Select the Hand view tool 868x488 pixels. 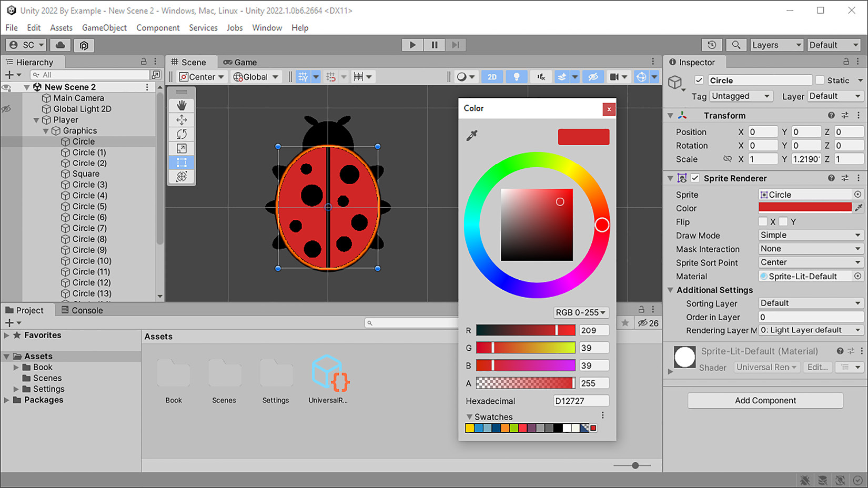point(181,106)
